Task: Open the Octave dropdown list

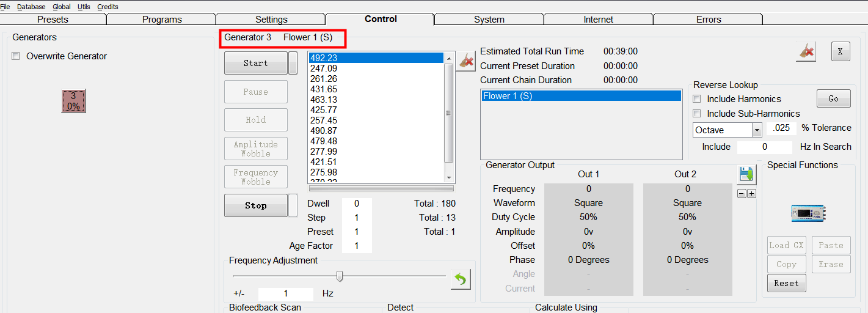Action: tap(757, 130)
